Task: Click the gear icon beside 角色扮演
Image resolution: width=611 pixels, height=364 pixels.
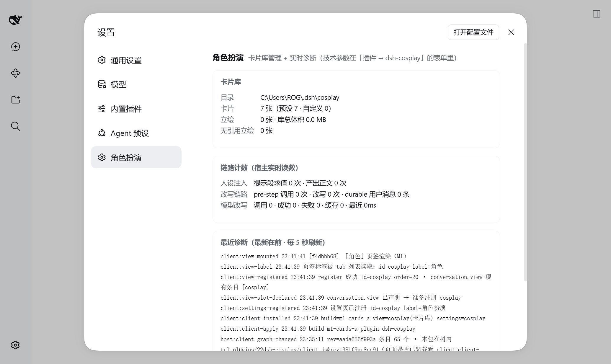Action: click(x=102, y=157)
